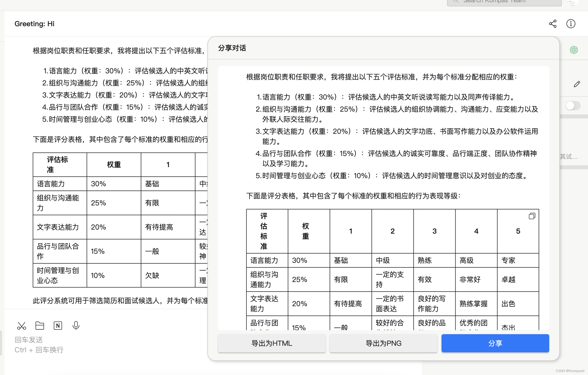Start voice input with microphone icon
This screenshot has height=375, width=588.
(x=76, y=326)
